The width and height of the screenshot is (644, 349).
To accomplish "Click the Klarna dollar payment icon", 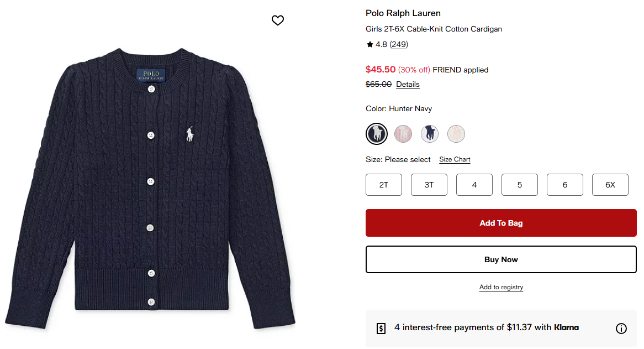I will 381,328.
